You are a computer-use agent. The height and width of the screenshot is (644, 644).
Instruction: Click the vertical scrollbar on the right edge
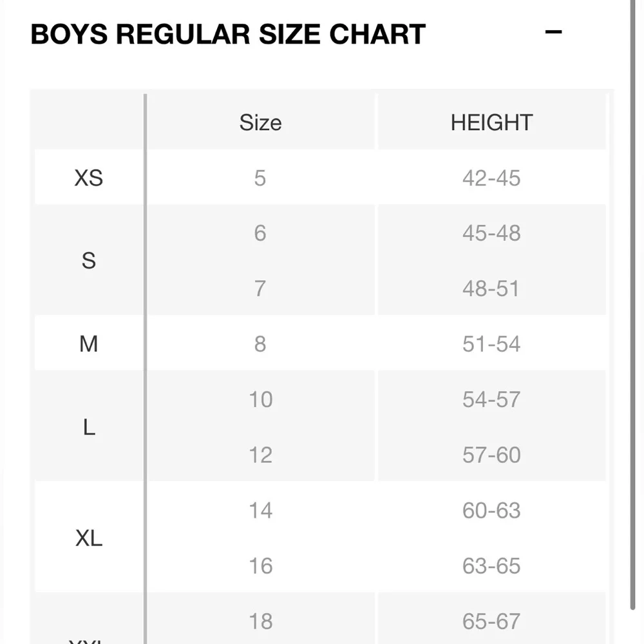click(x=633, y=305)
